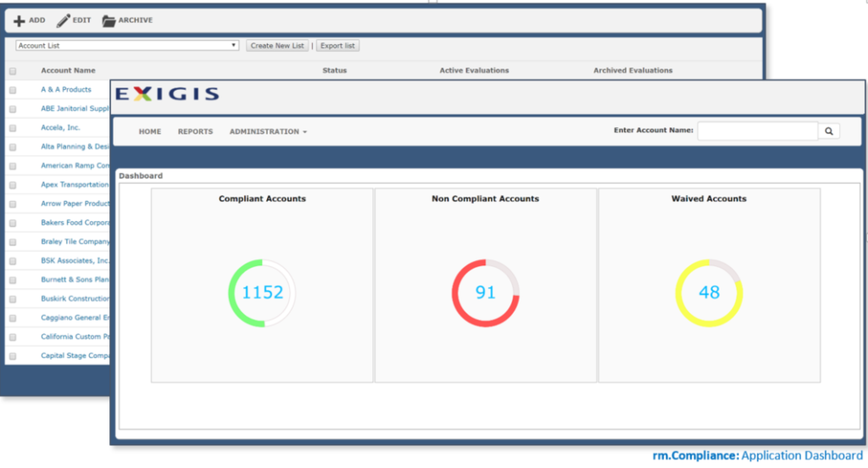Screen dimensions: 868x468
Task: Check the box for Accela, Inc.
Action: [13, 128]
